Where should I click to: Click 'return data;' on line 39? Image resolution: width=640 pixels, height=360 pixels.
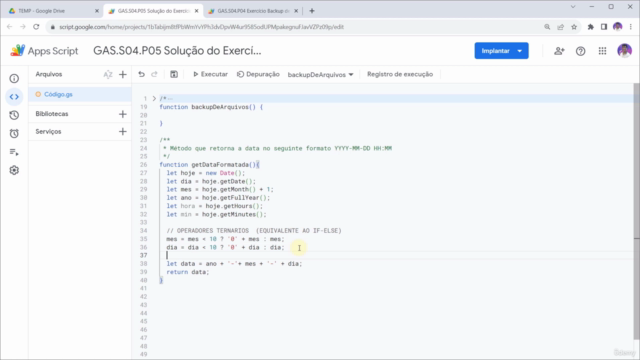point(188,272)
